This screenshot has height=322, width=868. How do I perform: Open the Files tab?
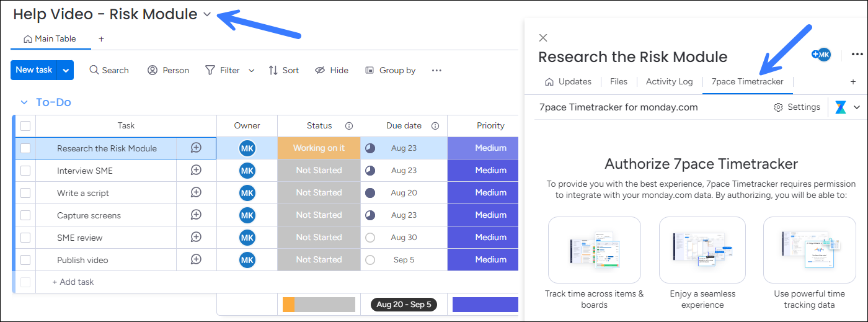coord(619,81)
